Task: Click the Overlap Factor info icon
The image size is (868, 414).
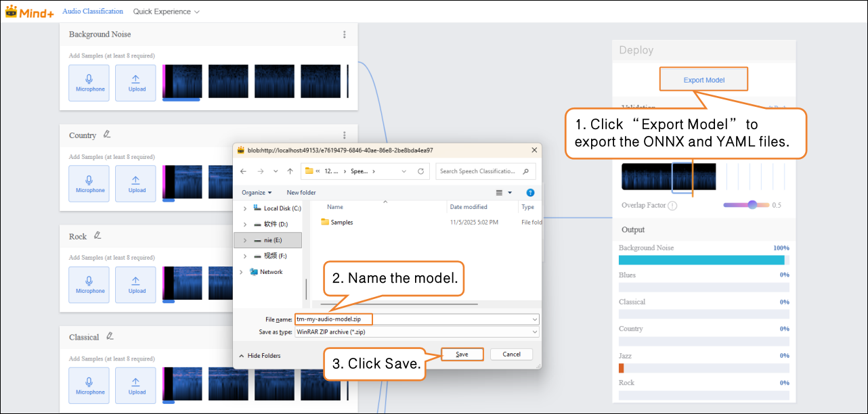Action: pyautogui.click(x=672, y=206)
